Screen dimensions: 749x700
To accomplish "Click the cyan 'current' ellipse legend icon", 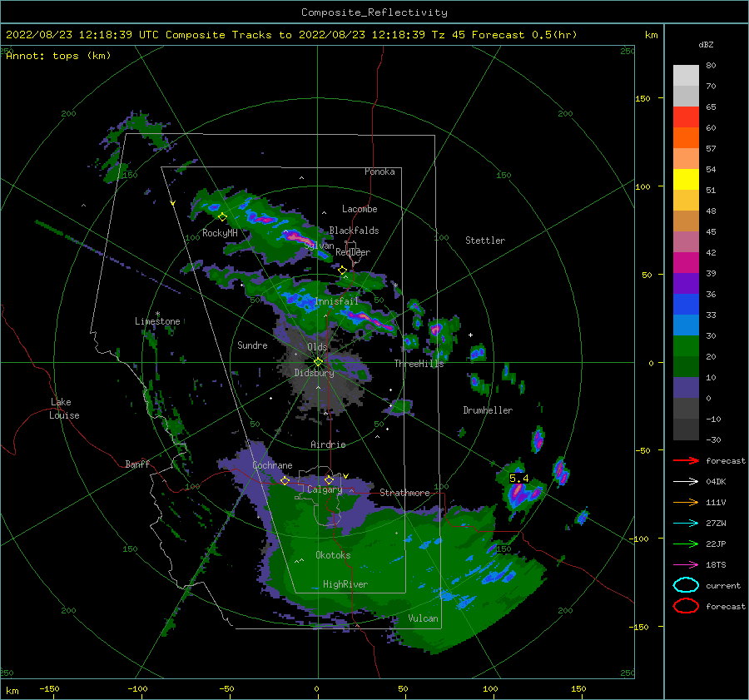I will tap(686, 585).
